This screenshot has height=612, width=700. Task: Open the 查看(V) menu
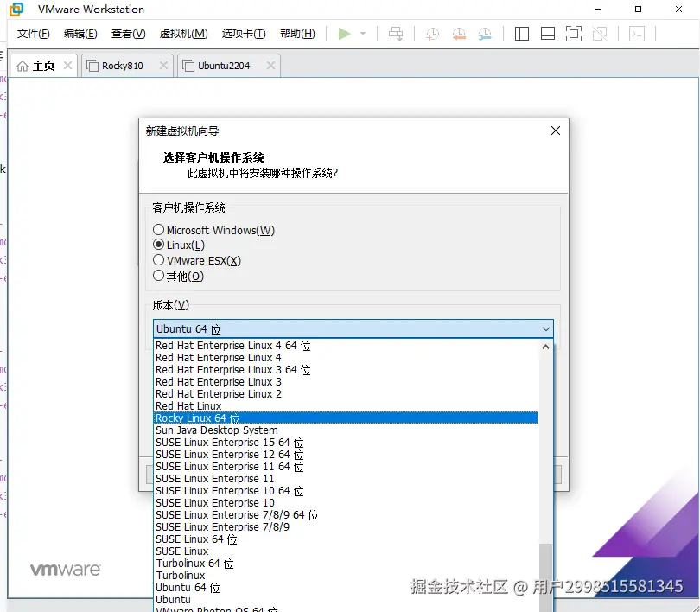point(128,34)
